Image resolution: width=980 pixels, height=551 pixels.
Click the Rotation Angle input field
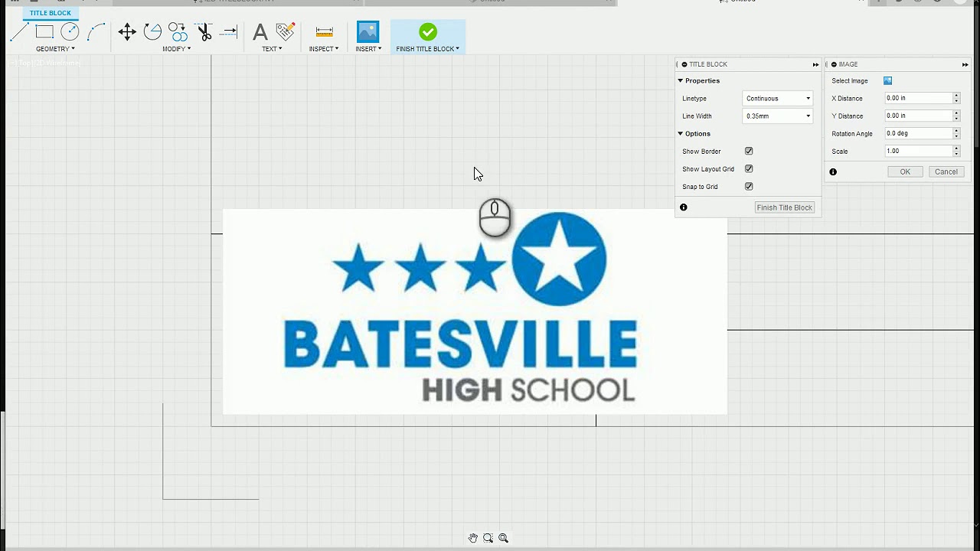click(x=918, y=133)
